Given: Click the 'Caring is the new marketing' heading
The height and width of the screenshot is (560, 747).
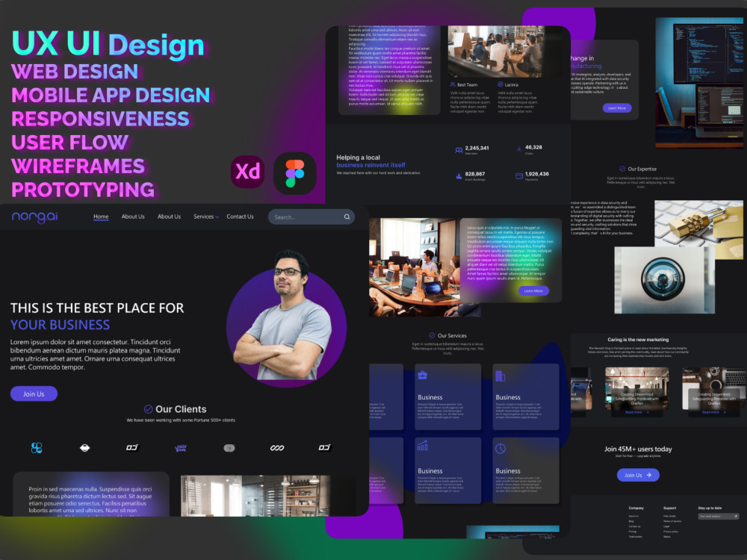Looking at the screenshot, I should (638, 340).
